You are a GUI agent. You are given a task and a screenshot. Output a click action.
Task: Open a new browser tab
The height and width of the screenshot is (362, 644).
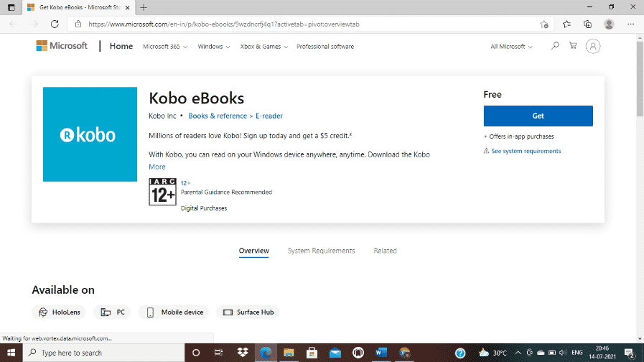coord(144,7)
